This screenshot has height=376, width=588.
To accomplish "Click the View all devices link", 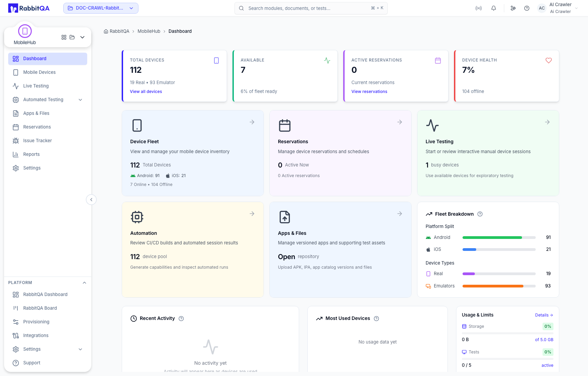I will coord(146,92).
